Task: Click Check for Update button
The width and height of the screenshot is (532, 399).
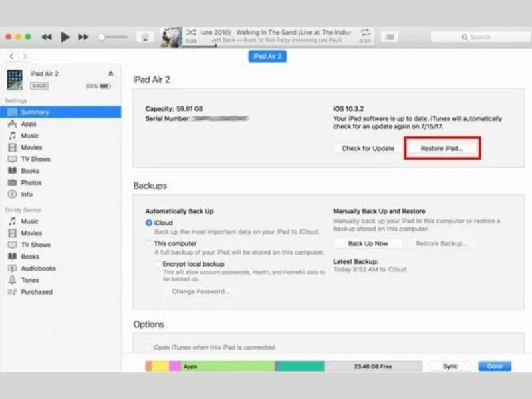Action: pyautogui.click(x=368, y=148)
